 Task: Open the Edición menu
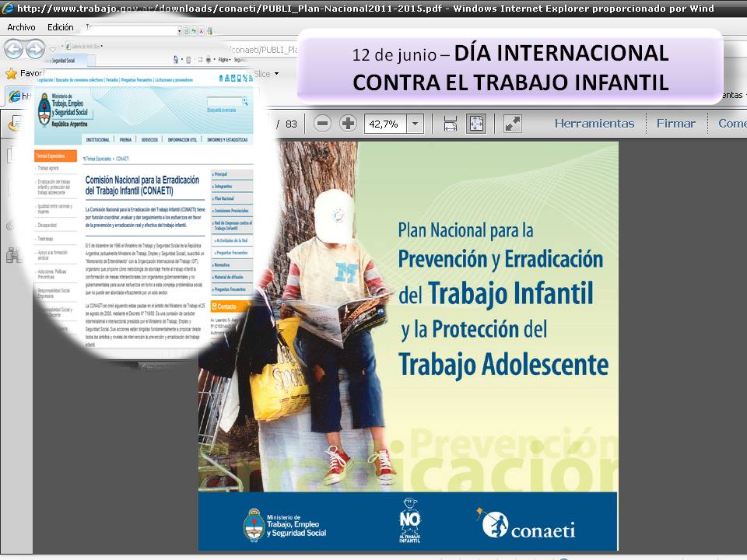[61, 27]
